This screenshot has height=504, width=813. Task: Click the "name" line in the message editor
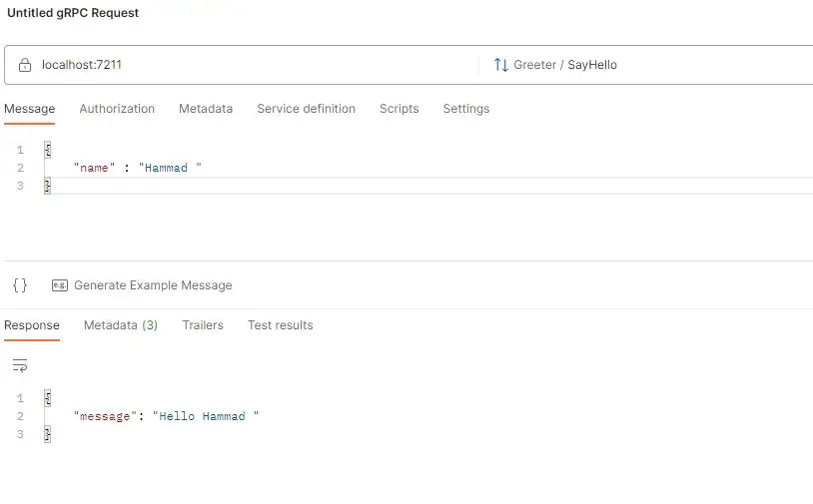(x=138, y=168)
